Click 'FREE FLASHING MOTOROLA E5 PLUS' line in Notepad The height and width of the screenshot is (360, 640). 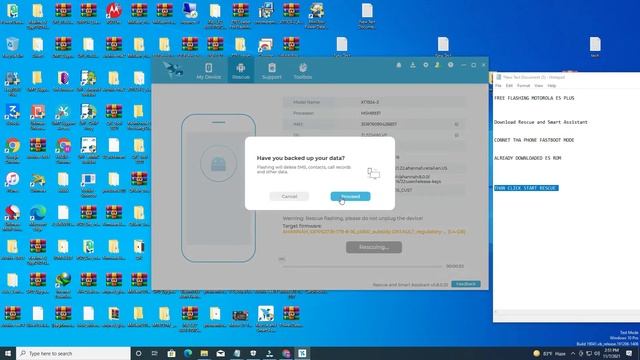coord(534,98)
